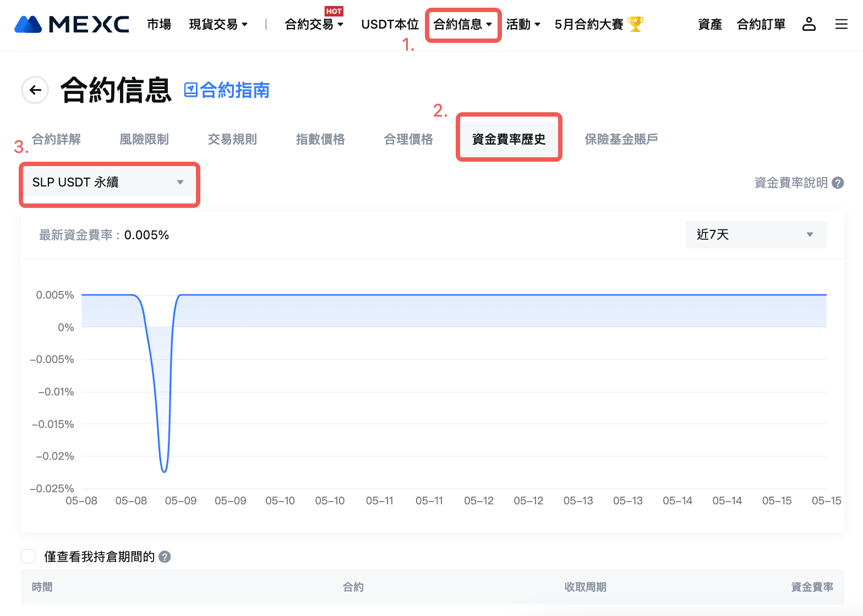Enable the 僅查看我持倉期間的 checkbox

click(x=28, y=557)
